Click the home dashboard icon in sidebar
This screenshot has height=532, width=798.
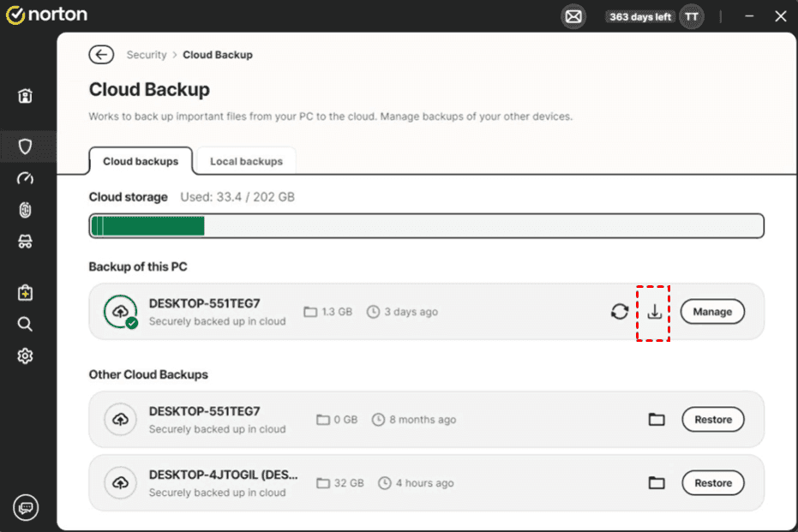pos(25,96)
